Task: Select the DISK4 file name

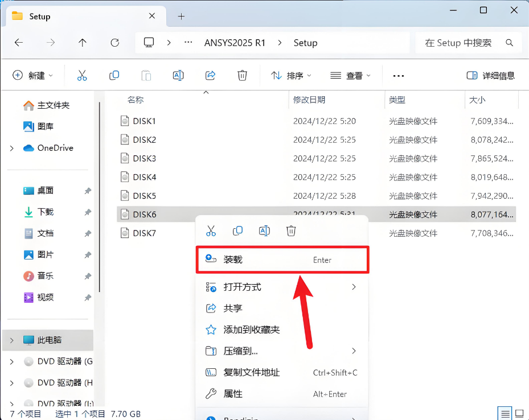Action: point(145,177)
